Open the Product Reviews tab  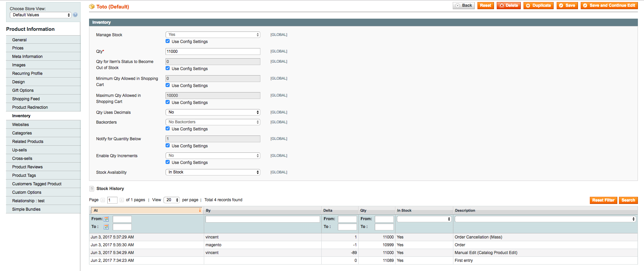point(43,167)
